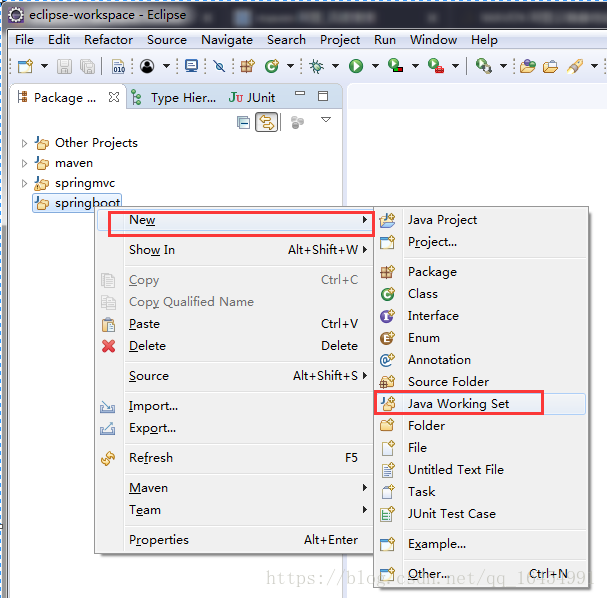Select Class in New submenu

click(x=480, y=294)
